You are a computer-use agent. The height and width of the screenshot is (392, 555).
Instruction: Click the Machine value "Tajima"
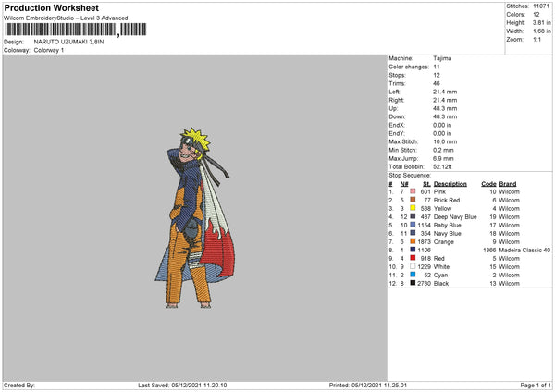pyautogui.click(x=442, y=58)
